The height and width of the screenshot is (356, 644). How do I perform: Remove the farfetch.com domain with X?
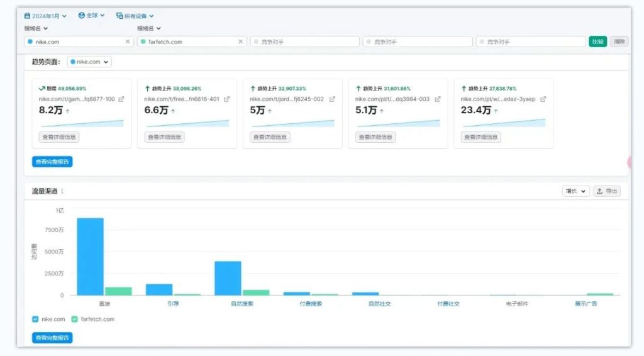[241, 42]
